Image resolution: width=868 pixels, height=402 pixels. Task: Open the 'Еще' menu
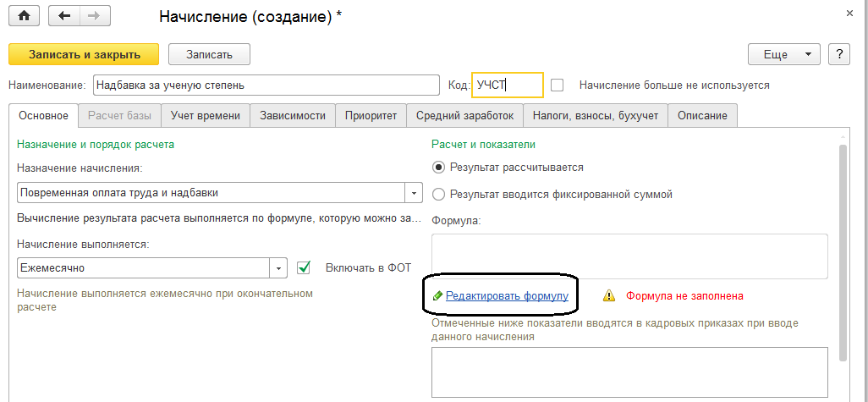783,54
